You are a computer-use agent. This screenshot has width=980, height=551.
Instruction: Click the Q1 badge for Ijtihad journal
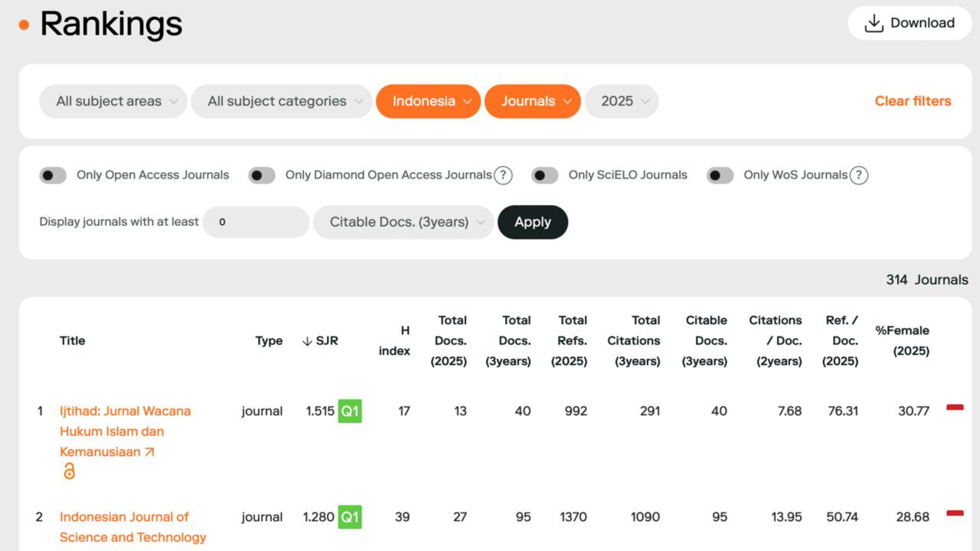350,411
